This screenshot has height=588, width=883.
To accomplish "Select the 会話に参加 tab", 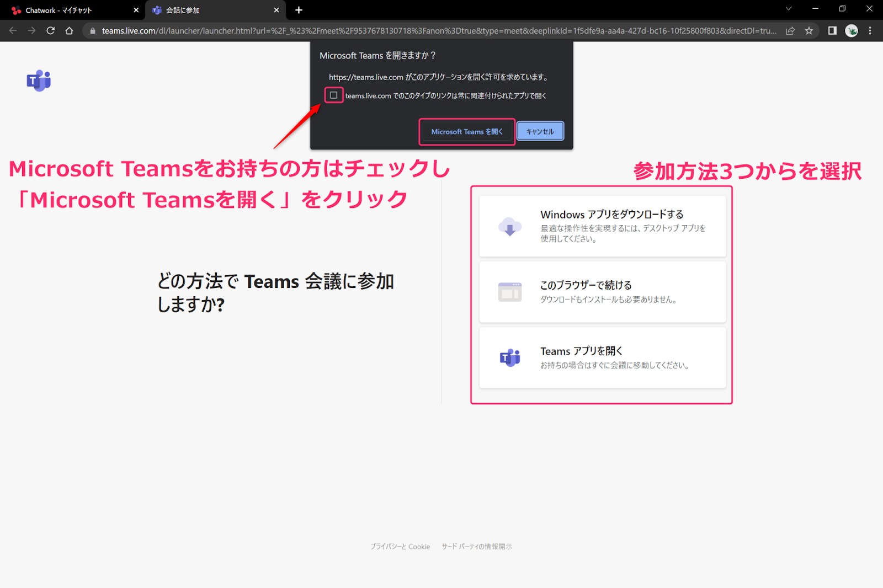I will 216,10.
